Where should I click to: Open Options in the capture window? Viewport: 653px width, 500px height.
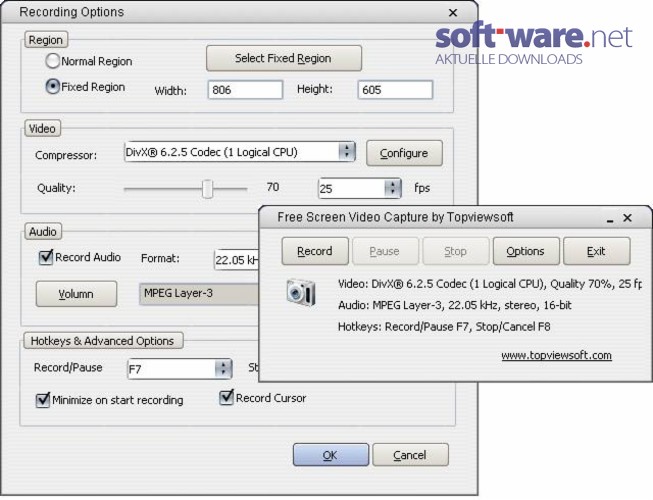[x=526, y=251]
